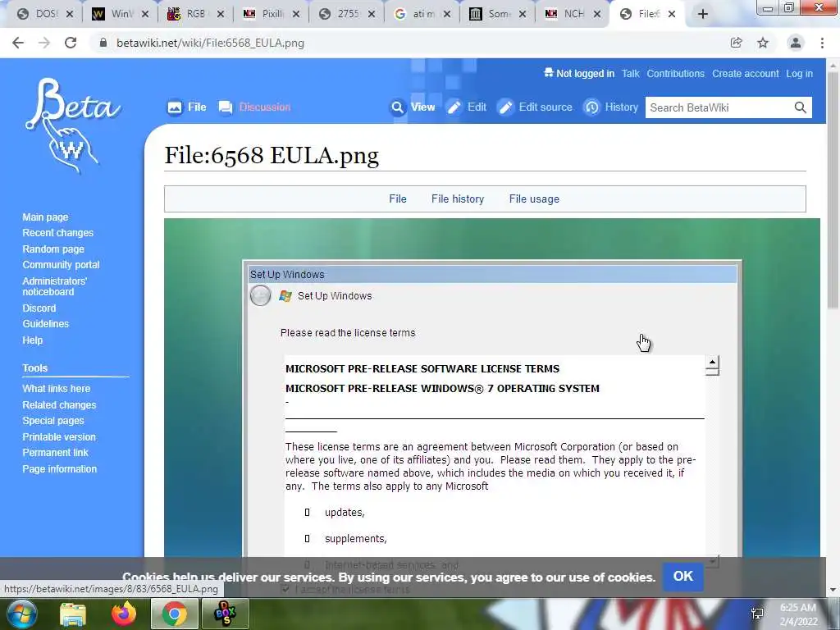The height and width of the screenshot is (630, 840).
Task: Switch to the RGB browser tab
Action: point(194,14)
